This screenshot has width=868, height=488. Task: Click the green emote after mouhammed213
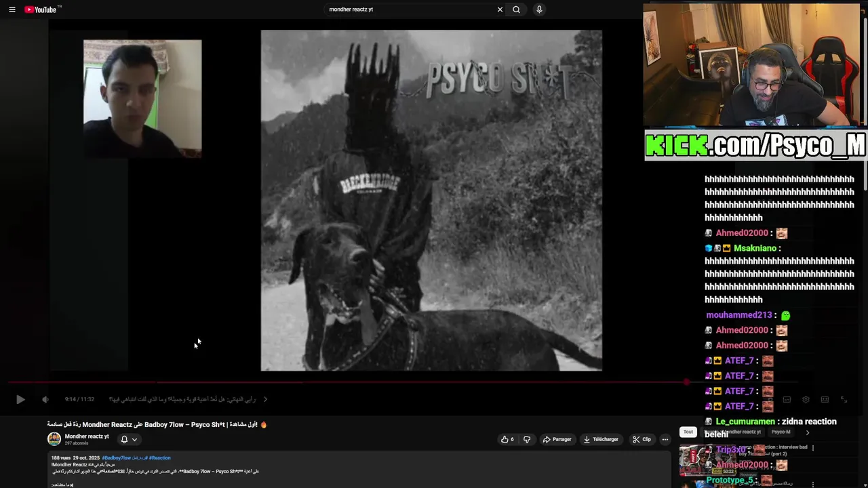click(785, 315)
